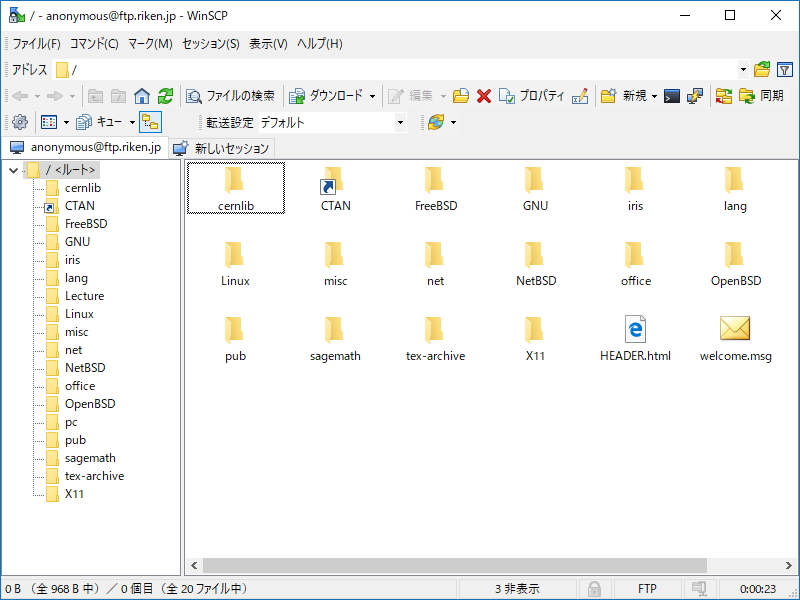800x600 pixels.
Task: Click the compare directories icon
Action: [723, 95]
